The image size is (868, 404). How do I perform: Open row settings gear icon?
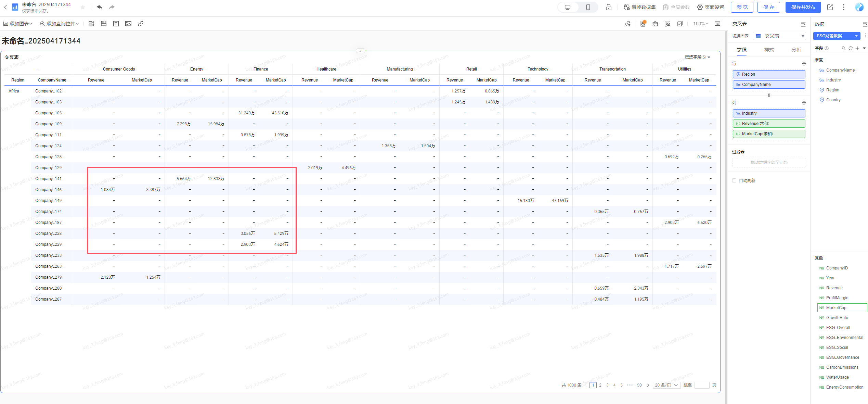(804, 64)
